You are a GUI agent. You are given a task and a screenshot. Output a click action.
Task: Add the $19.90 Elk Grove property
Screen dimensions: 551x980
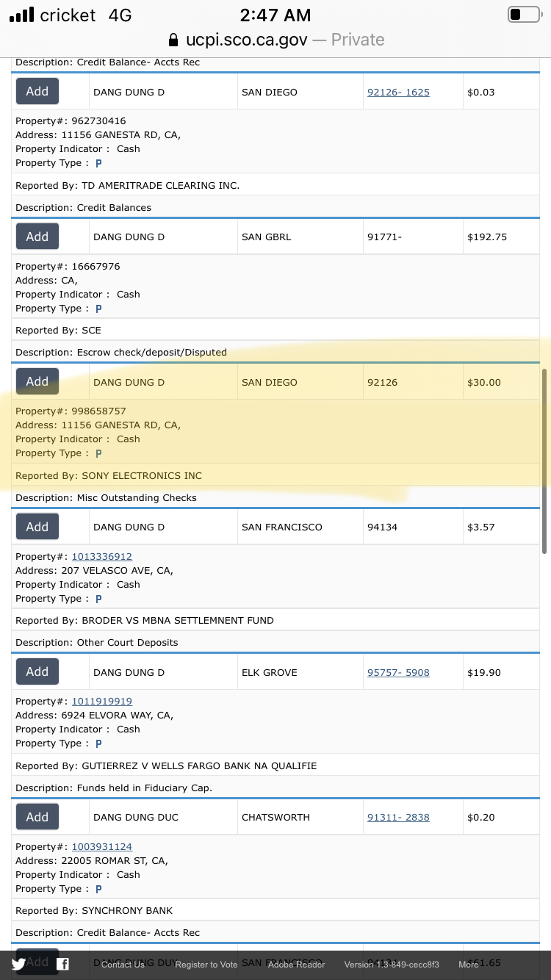point(37,671)
